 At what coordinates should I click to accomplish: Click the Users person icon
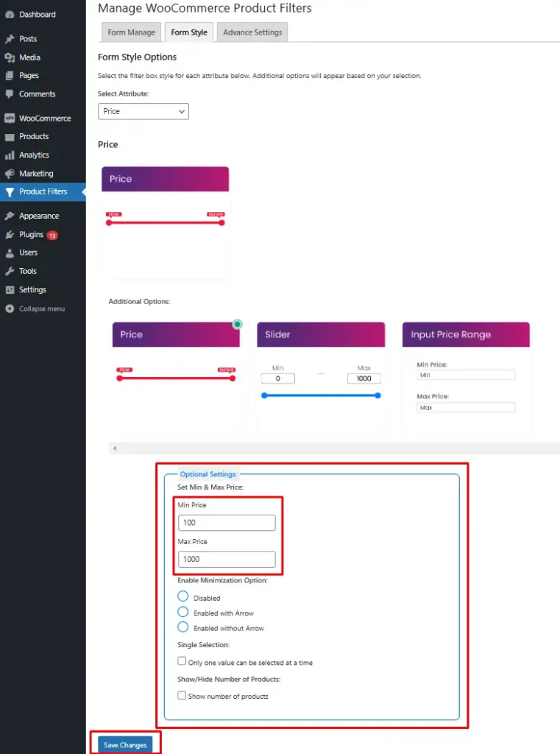point(10,253)
